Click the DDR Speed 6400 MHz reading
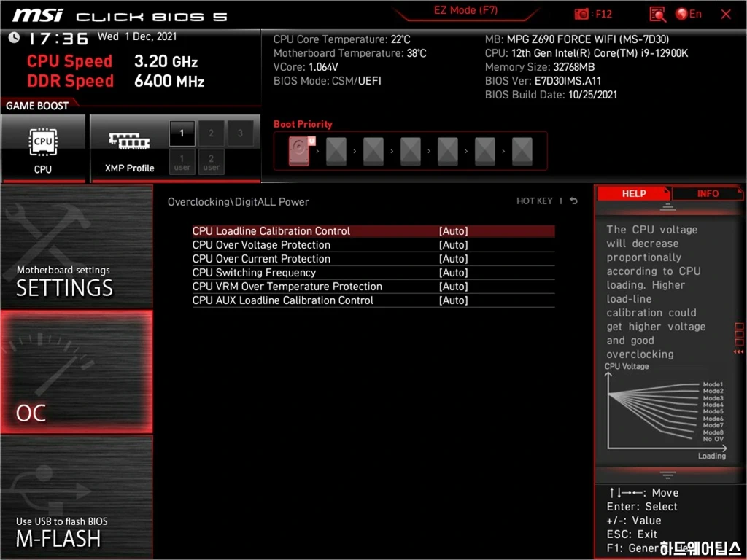 [x=116, y=81]
